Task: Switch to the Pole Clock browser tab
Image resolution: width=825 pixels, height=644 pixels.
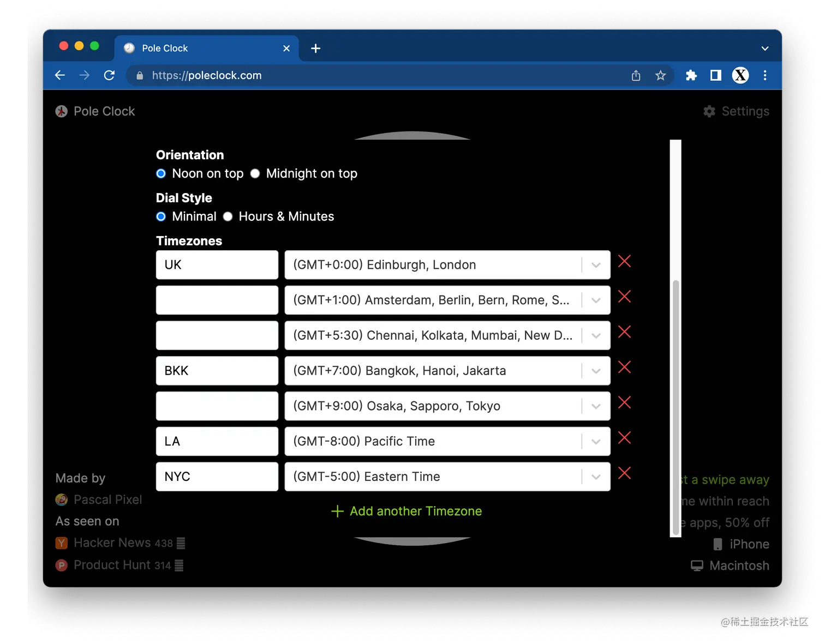Action: pos(206,49)
